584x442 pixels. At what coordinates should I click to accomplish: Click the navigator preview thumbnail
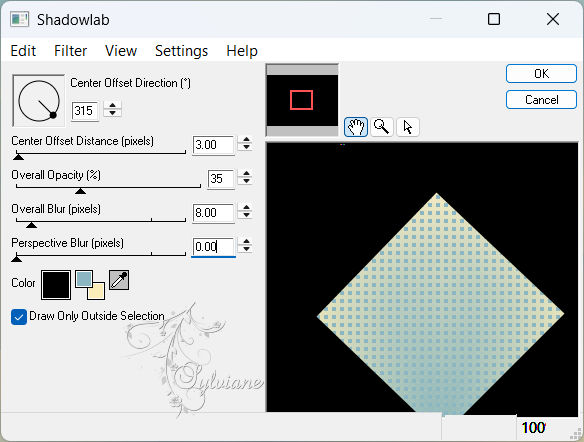302,100
